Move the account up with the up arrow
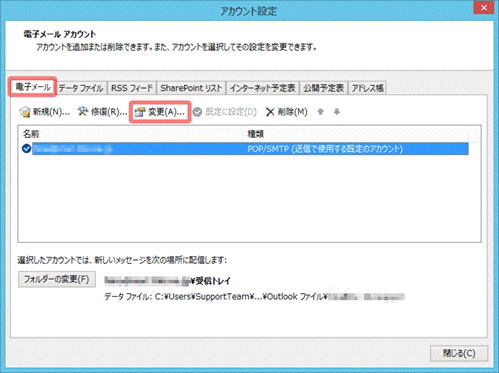The height and width of the screenshot is (373, 499). point(320,112)
